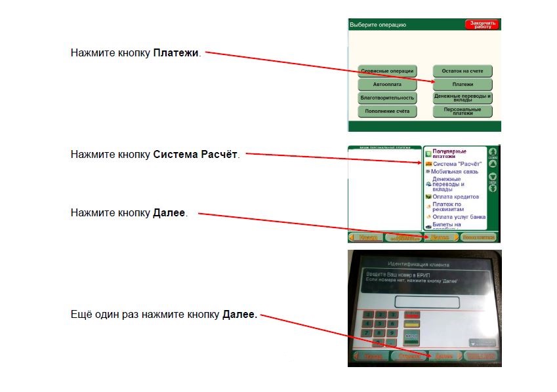Tap keypad digit 6

point(392,324)
